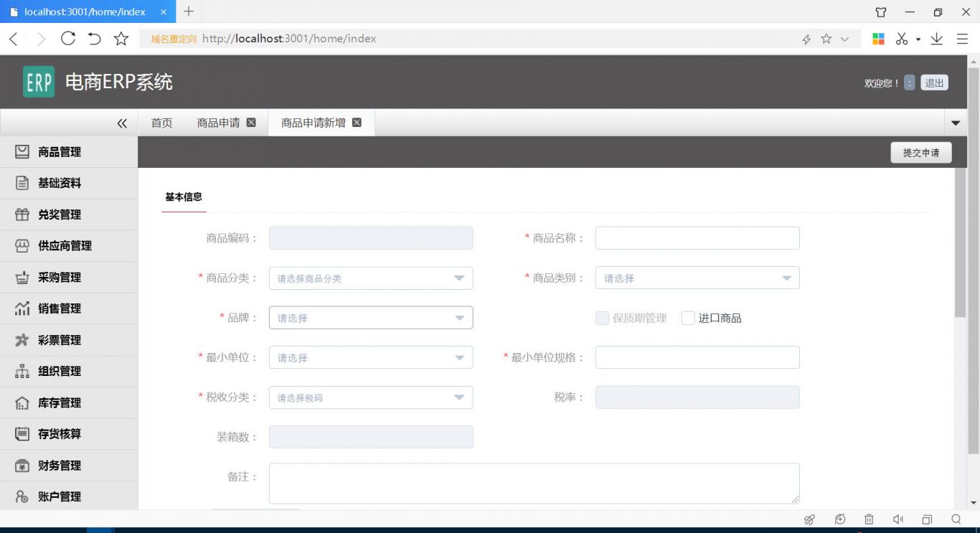
Task: Click the 基础资料 document icon
Action: [x=22, y=183]
